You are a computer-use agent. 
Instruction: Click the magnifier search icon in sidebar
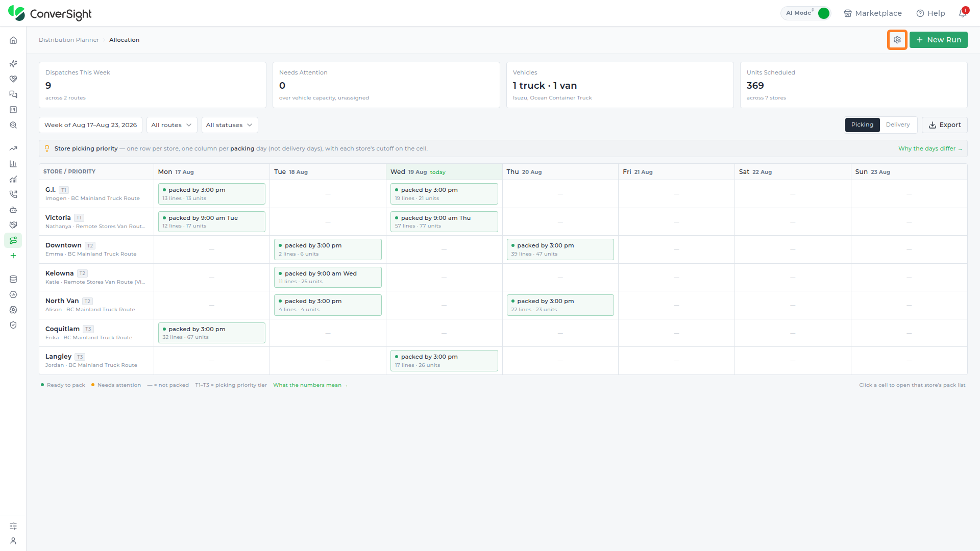click(13, 125)
